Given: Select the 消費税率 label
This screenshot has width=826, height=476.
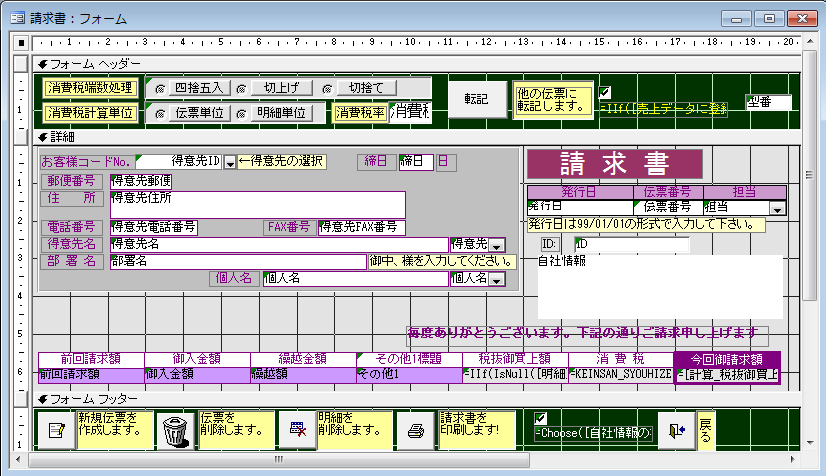Looking at the screenshot, I should point(360,113).
